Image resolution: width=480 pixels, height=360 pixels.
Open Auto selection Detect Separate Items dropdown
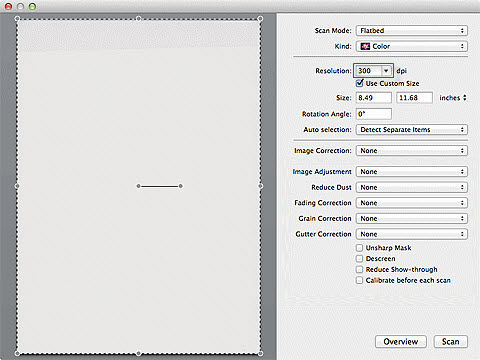tap(412, 130)
